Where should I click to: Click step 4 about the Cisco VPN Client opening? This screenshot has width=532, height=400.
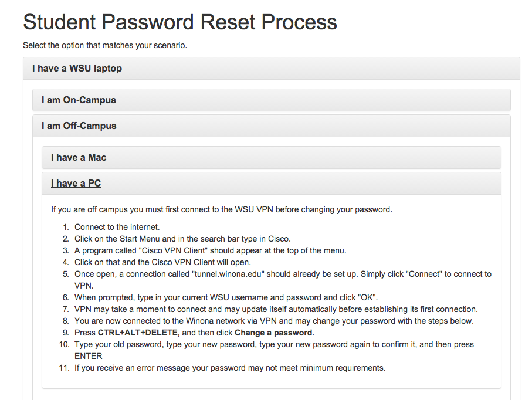click(x=162, y=262)
